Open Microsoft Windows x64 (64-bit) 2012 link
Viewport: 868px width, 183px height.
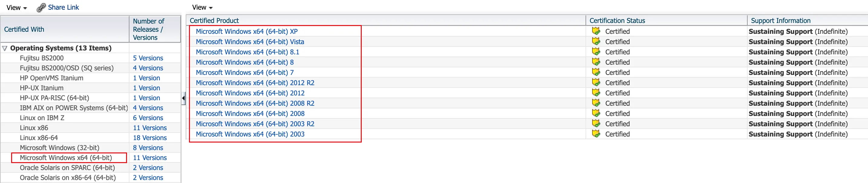250,93
